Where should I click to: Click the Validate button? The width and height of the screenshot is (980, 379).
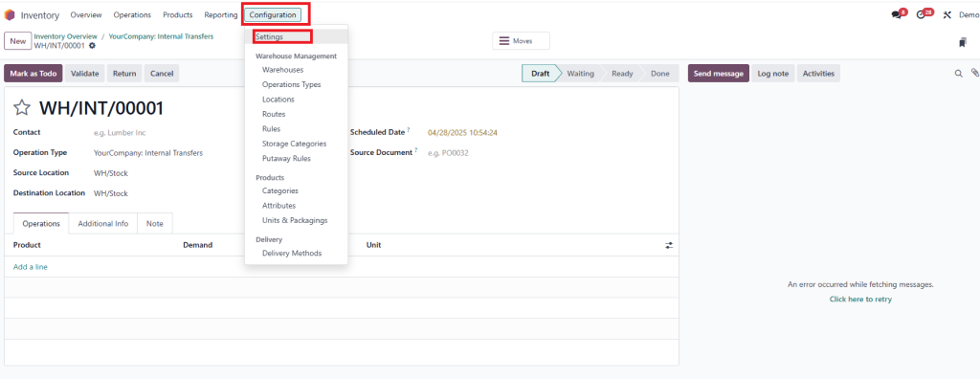coord(85,73)
